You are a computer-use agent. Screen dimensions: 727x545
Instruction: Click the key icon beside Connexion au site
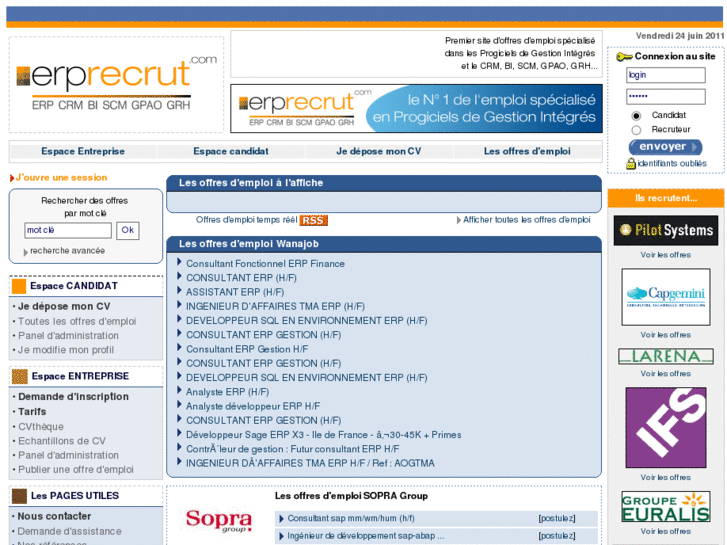(x=624, y=57)
